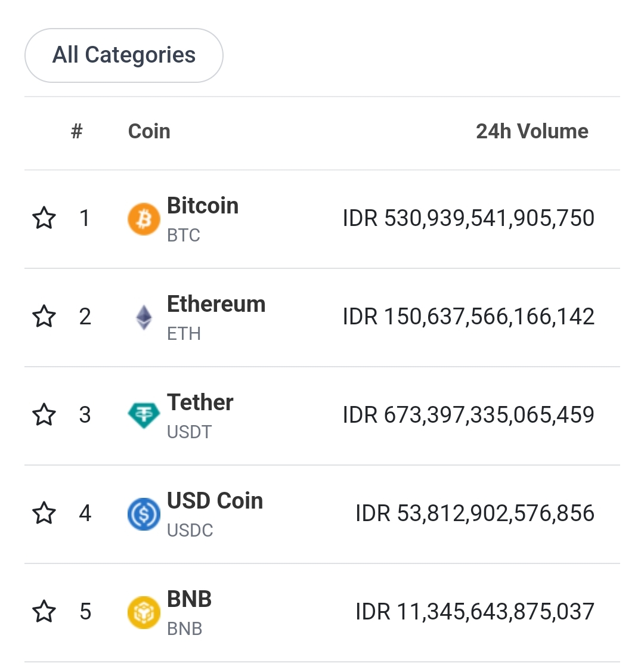Click the Bitcoin logo icon
The image size is (644, 663).
(x=144, y=219)
